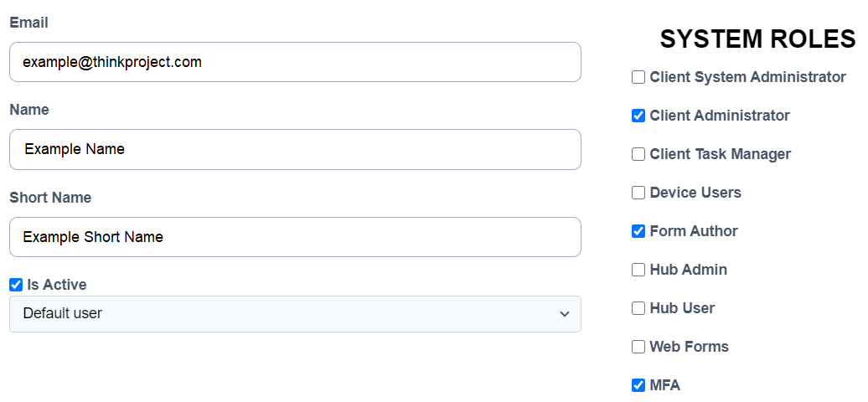Click the Client Administrator label text
The height and width of the screenshot is (402, 868).
tap(720, 116)
